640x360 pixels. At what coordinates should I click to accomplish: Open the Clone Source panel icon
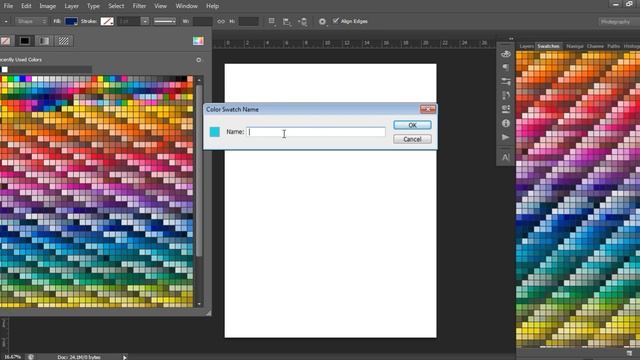506,95
